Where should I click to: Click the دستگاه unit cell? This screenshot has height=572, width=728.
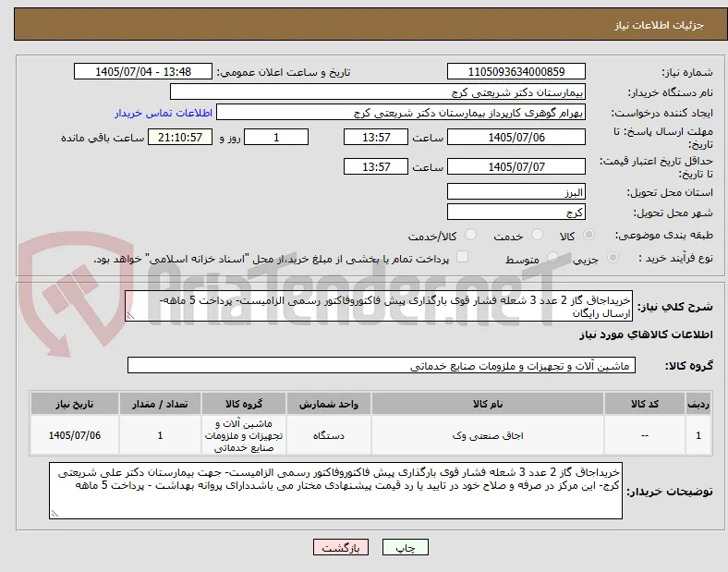[329, 435]
